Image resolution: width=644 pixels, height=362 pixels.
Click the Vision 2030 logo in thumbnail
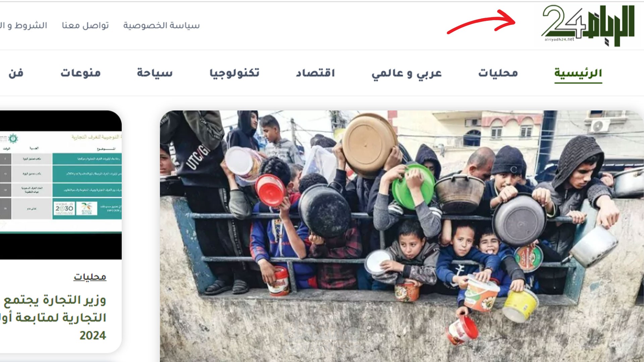point(64,208)
